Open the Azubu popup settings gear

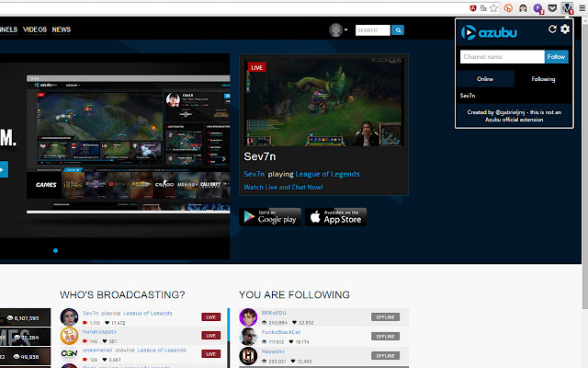[565, 29]
